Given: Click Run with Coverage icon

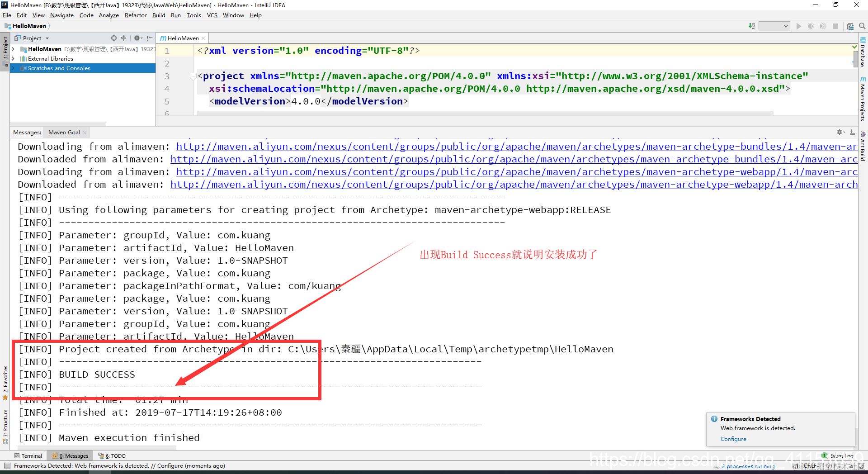Looking at the screenshot, I should tap(823, 26).
